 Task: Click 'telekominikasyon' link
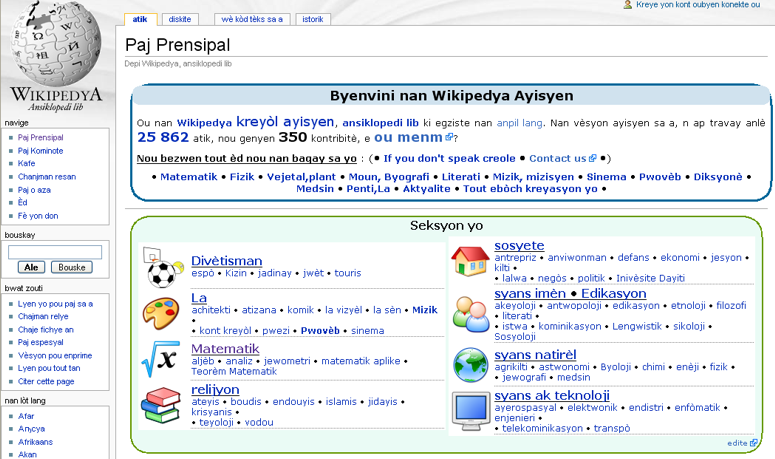[542, 428]
